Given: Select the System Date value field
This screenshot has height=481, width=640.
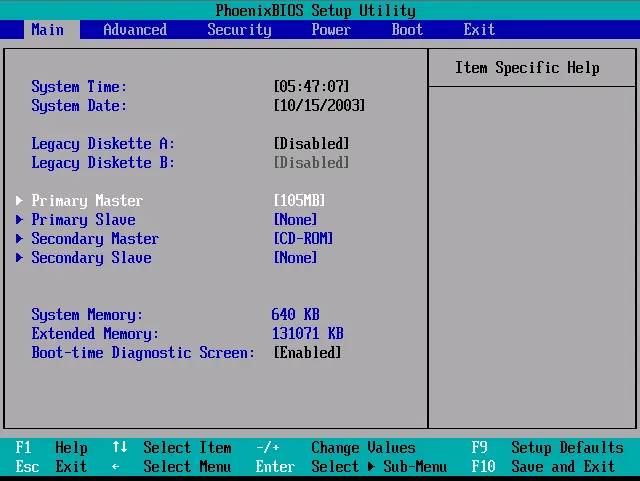Looking at the screenshot, I should coord(319,105).
